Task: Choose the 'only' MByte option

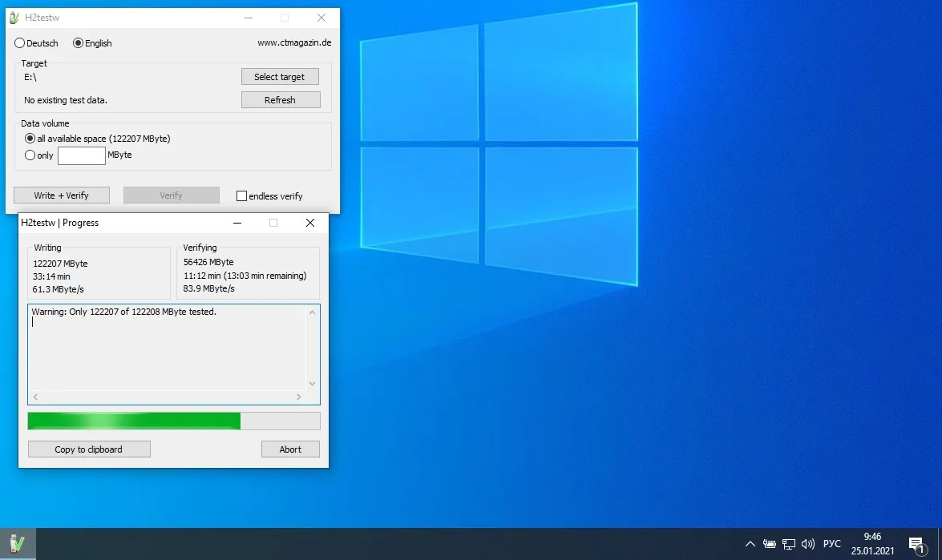Action: [x=30, y=155]
